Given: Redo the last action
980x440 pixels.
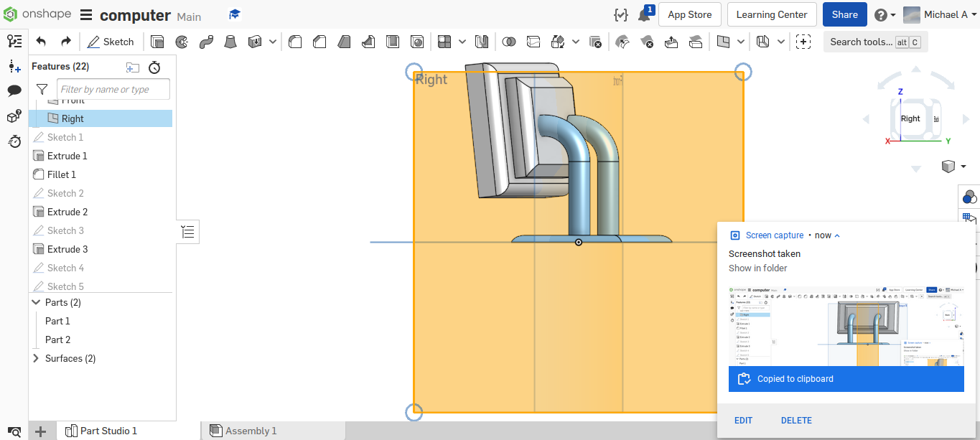Looking at the screenshot, I should 65,42.
